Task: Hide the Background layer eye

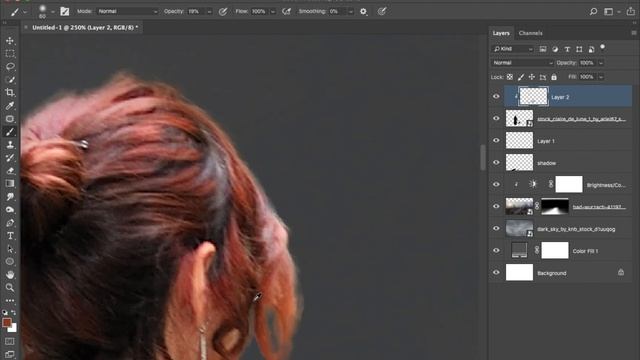Action: coord(496,273)
